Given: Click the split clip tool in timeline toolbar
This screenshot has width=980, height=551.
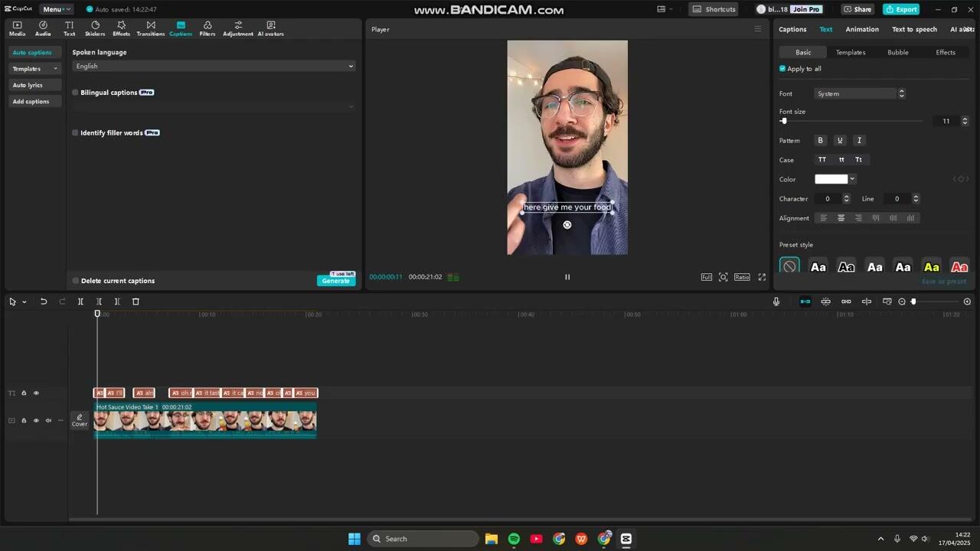Looking at the screenshot, I should pos(80,302).
